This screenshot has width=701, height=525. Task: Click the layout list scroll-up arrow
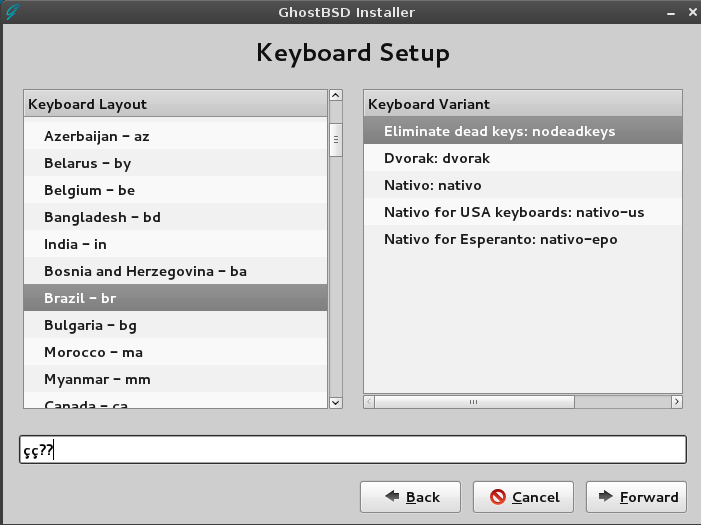[336, 95]
